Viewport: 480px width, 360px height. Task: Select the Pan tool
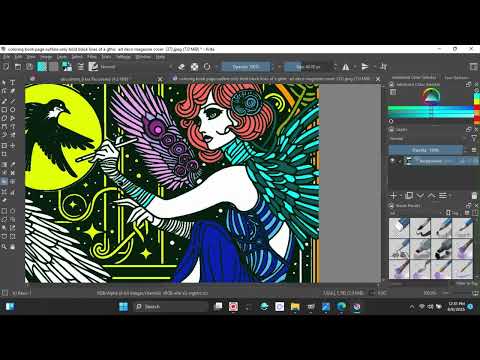(x=12, y=247)
